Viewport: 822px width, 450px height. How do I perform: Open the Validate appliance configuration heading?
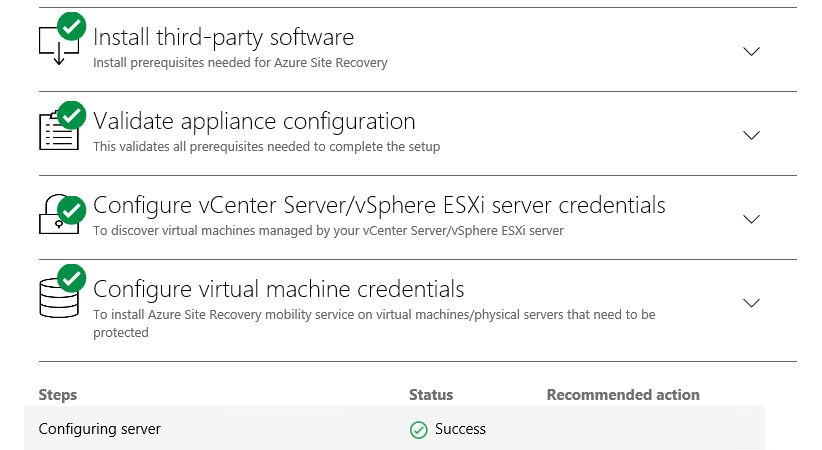tap(254, 122)
